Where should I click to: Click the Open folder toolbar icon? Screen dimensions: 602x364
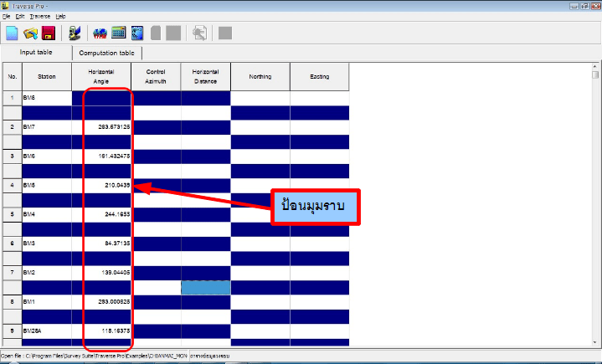click(x=30, y=33)
